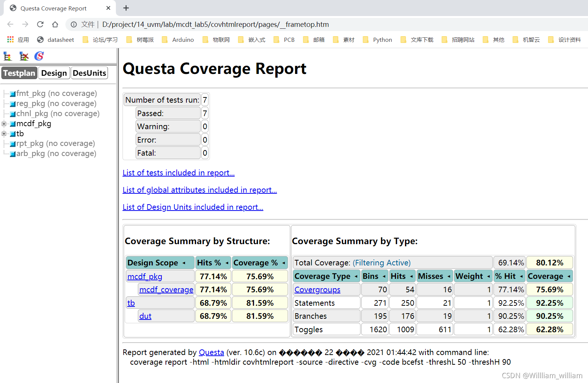Sort by Hits % column arrow

(227, 263)
